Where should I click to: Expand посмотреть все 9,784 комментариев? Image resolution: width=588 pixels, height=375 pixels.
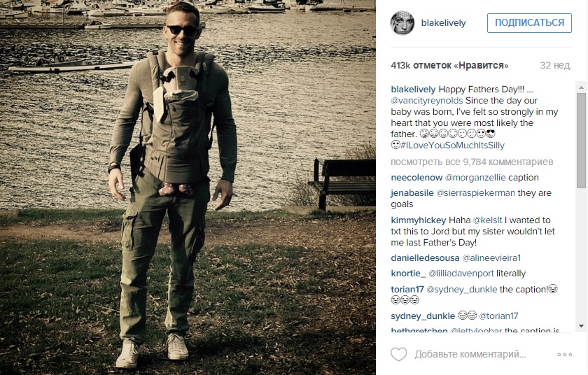click(x=472, y=162)
